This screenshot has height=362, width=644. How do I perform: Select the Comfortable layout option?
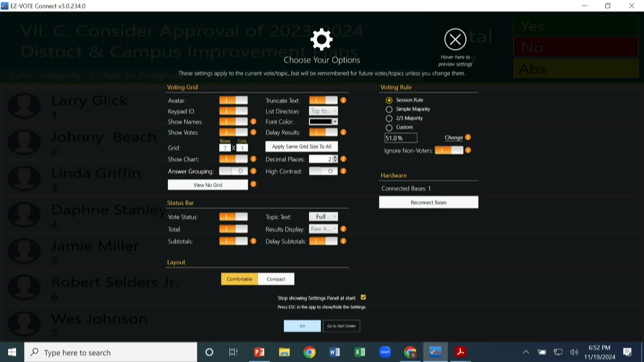(239, 279)
